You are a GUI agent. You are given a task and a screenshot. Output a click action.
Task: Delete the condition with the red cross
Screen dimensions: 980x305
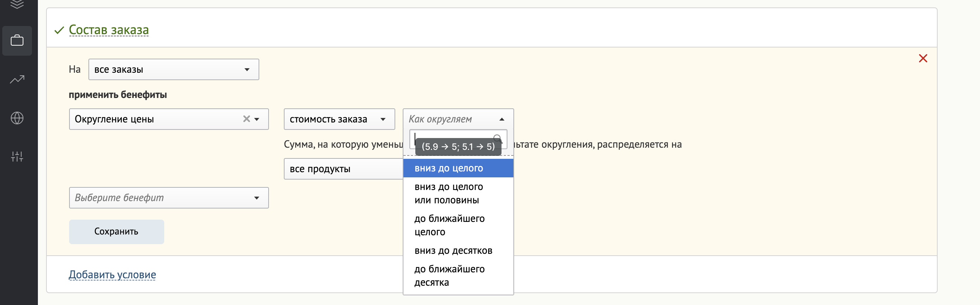(923, 59)
